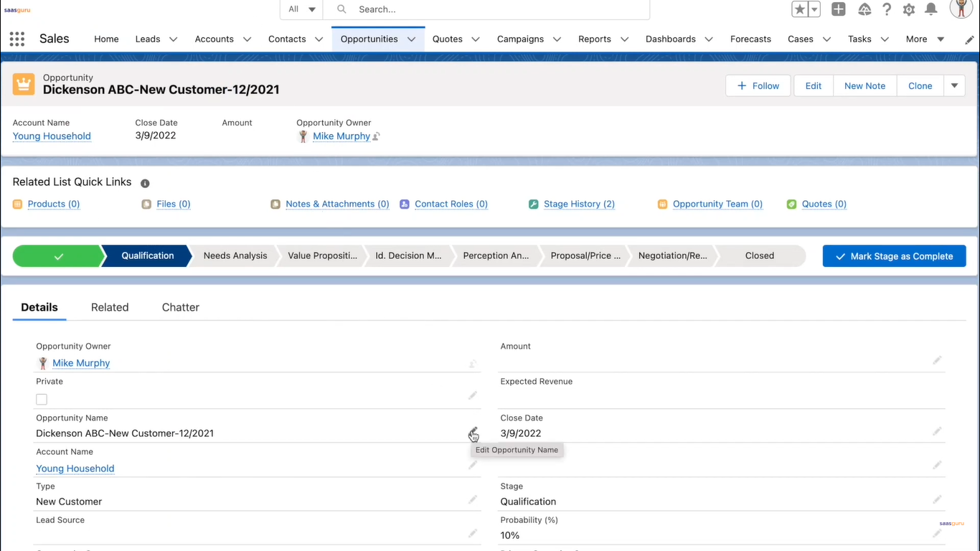Expand the Opportunities tab dropdown chevron
Image resolution: width=980 pixels, height=551 pixels.
click(411, 39)
